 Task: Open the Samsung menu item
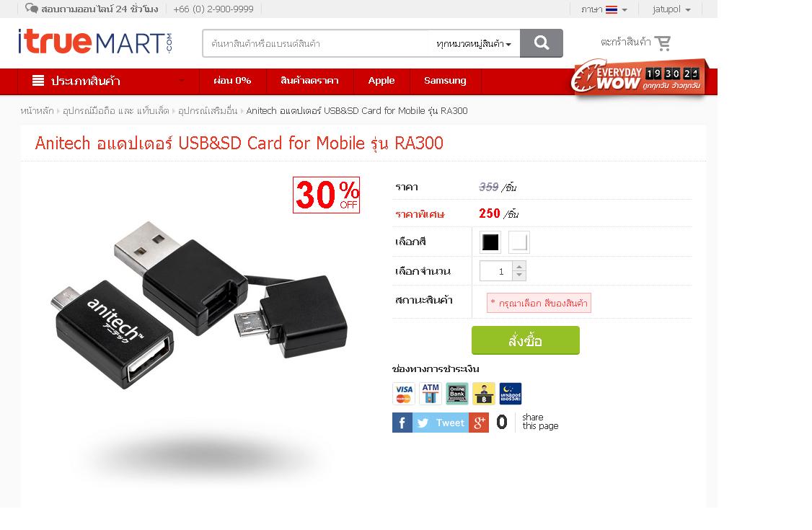[445, 81]
